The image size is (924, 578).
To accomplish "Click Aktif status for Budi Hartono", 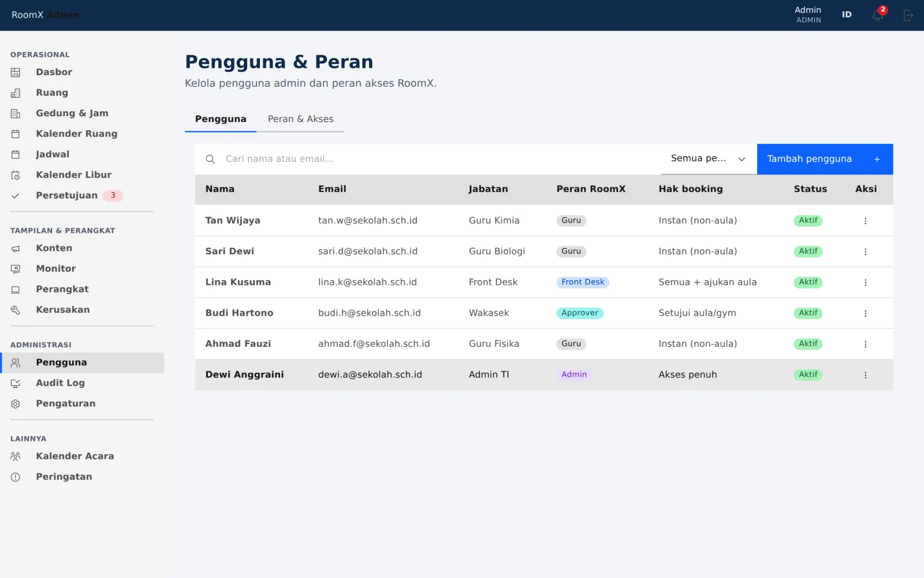I will pos(808,313).
